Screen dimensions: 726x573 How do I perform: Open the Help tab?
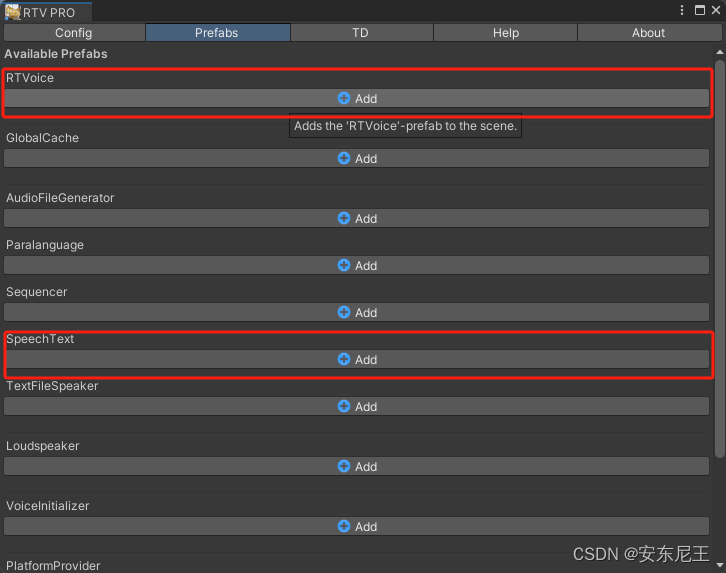505,33
